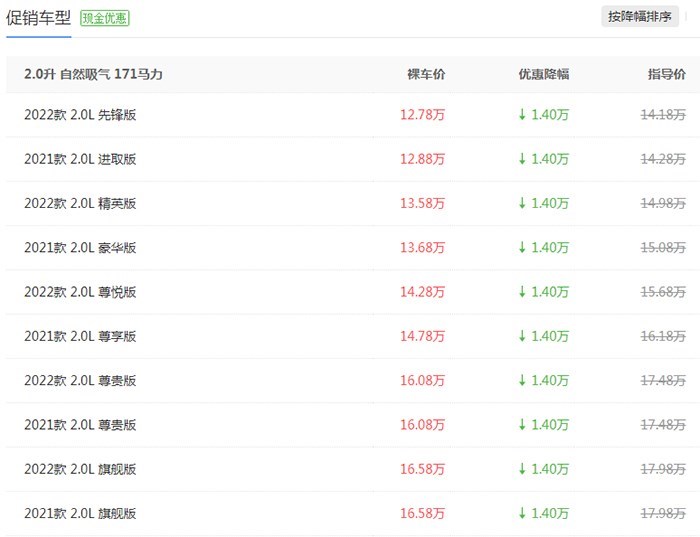Click the 裸车价 column header
Screen dimensions: 700x537
[426, 74]
